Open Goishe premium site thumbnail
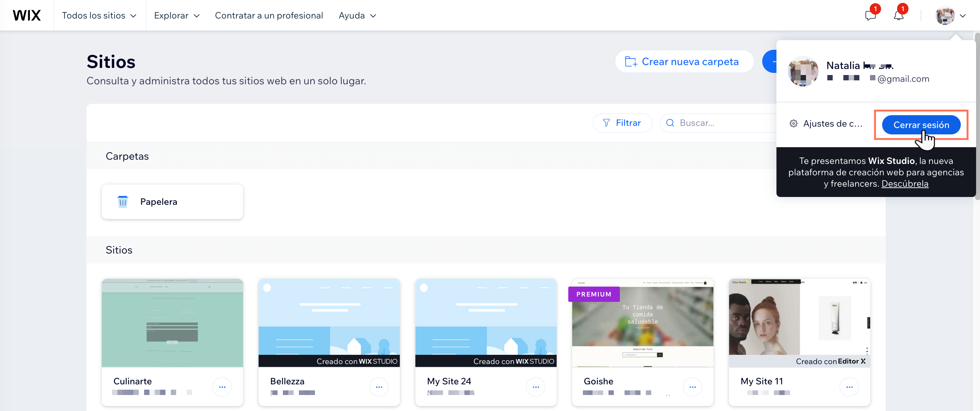980x411 pixels. 642,323
